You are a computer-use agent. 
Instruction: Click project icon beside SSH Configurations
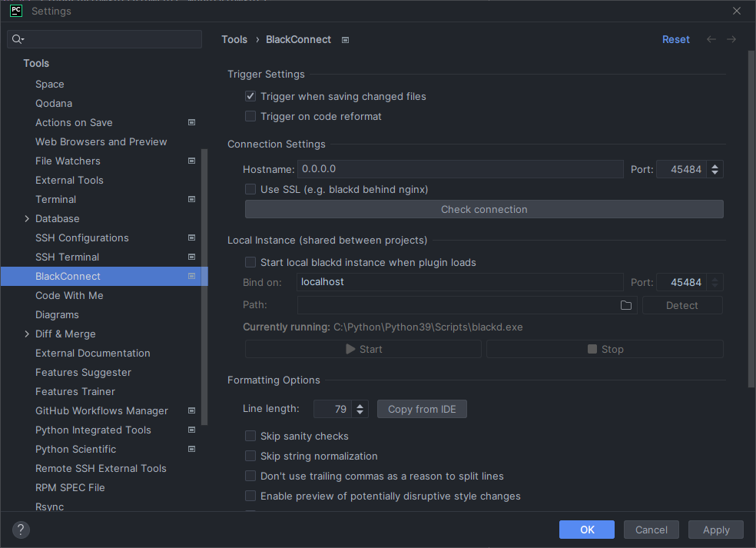coord(191,237)
